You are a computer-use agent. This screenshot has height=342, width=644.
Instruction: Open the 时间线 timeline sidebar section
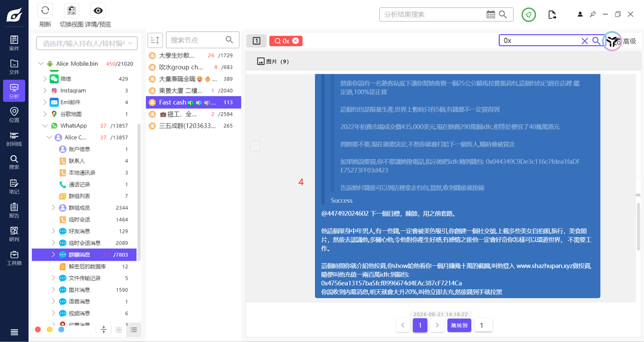click(14, 139)
